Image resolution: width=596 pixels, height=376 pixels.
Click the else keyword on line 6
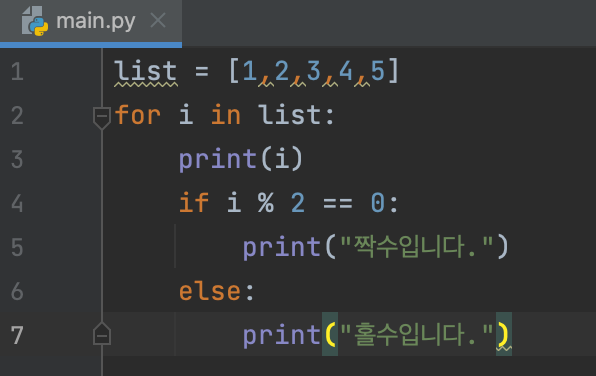210,291
